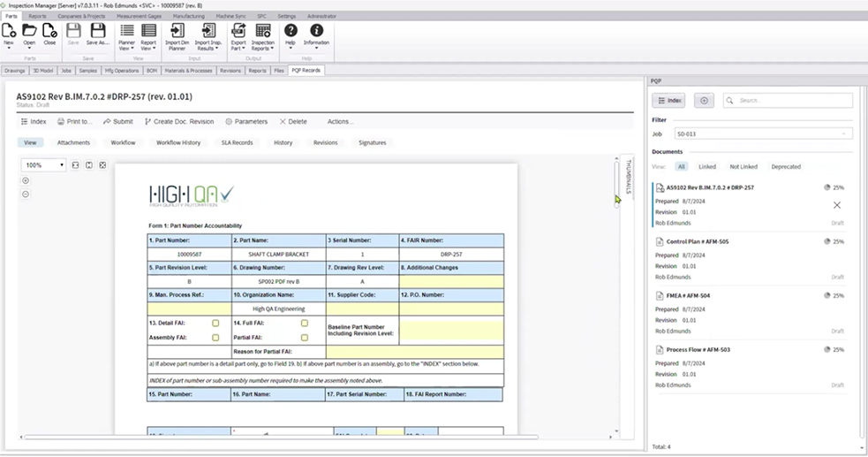The height and width of the screenshot is (457, 868).
Task: Check the Full FAI checkbox
Action: pyautogui.click(x=305, y=323)
